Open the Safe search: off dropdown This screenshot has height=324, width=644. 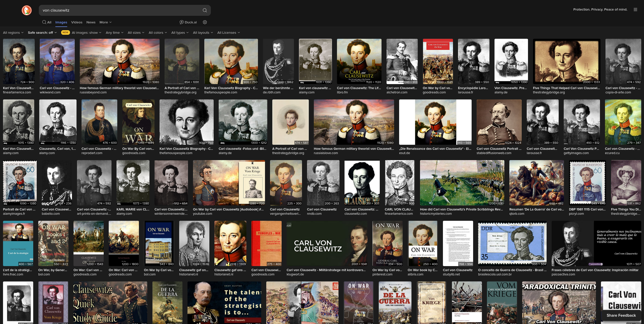[x=42, y=32]
